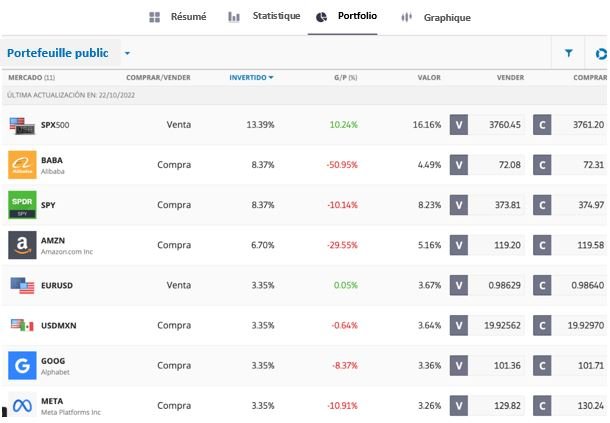Click the Portefeuille public title

[x=58, y=53]
